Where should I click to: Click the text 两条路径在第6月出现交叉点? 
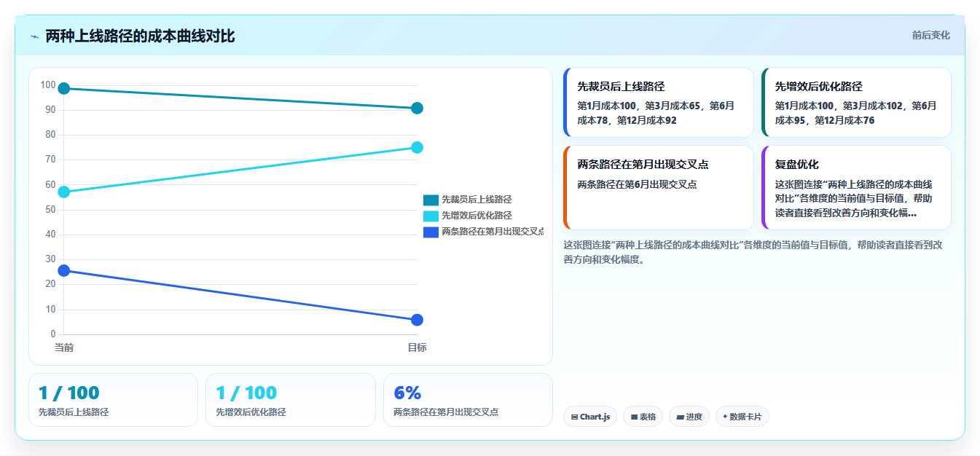point(637,185)
